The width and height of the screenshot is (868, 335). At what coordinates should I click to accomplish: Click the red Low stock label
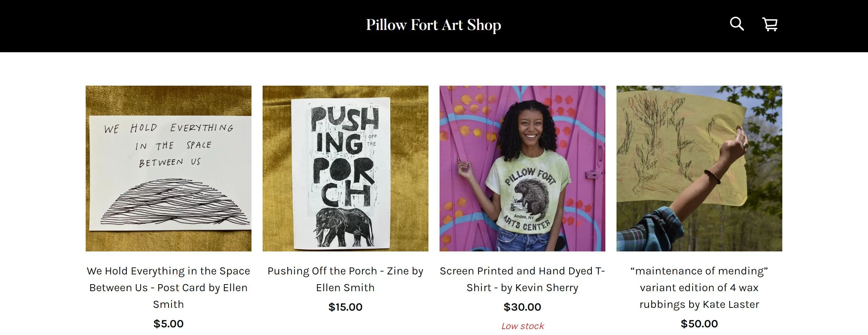pos(522,326)
